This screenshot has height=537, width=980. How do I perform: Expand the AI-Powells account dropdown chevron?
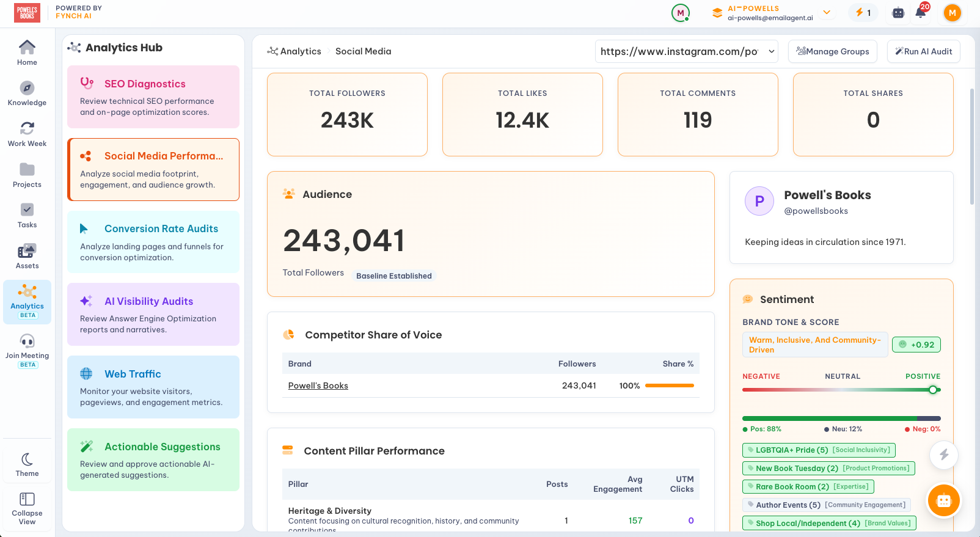pos(827,12)
